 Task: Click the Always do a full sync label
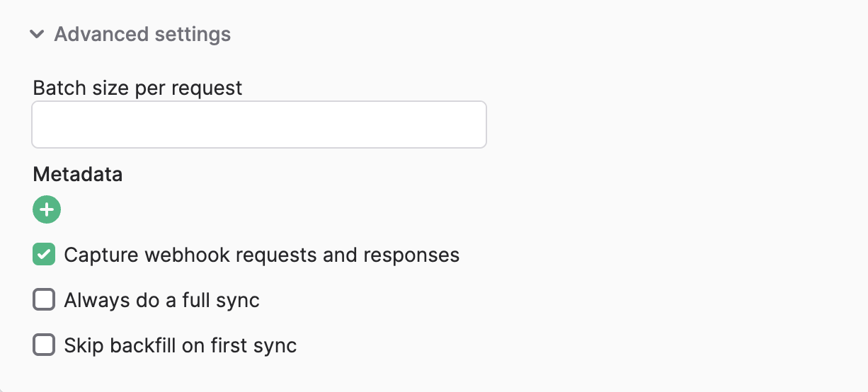point(162,300)
